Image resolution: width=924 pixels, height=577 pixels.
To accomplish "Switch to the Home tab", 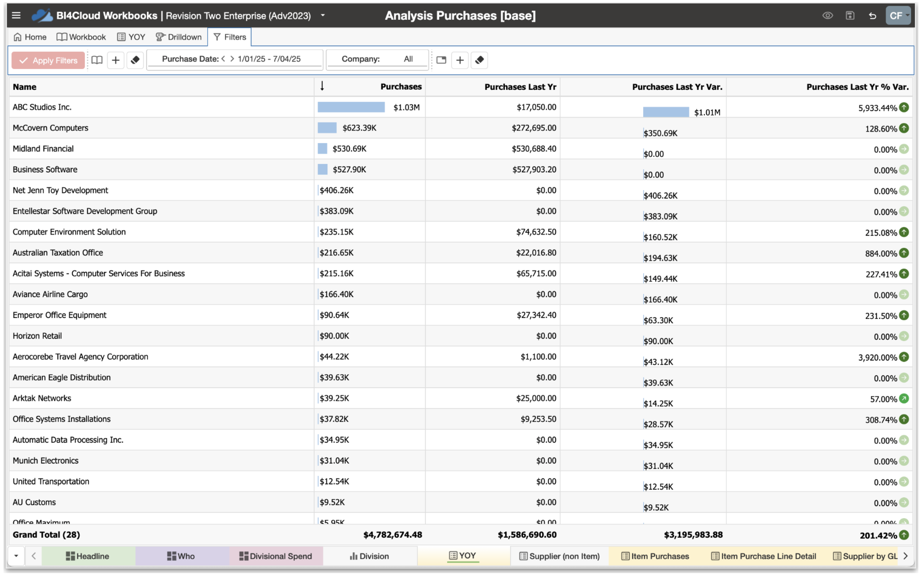I will 30,37.
